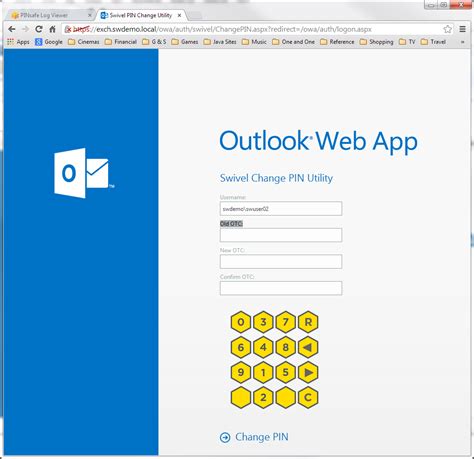Expand the Shopping bookmark folder
Viewport: 474px width, 459px height.
click(377, 42)
